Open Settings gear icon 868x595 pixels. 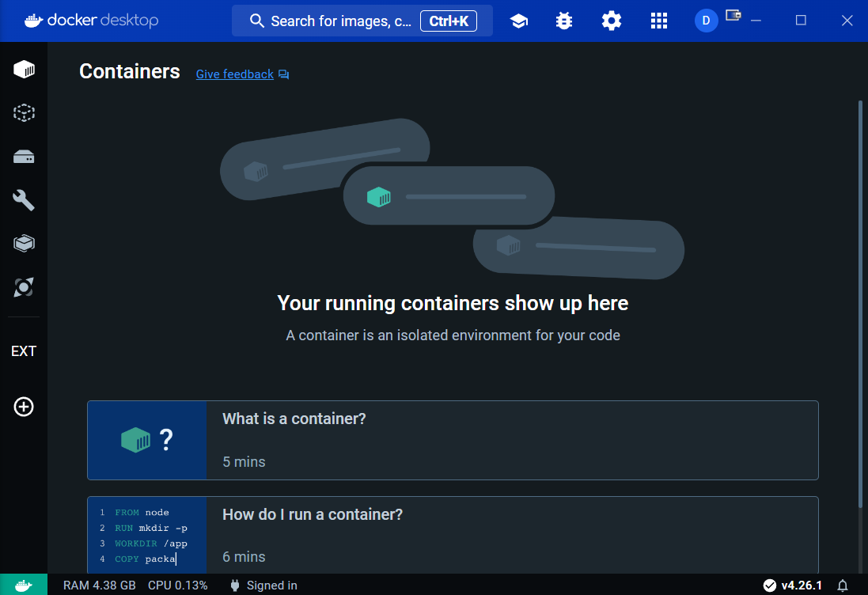611,21
